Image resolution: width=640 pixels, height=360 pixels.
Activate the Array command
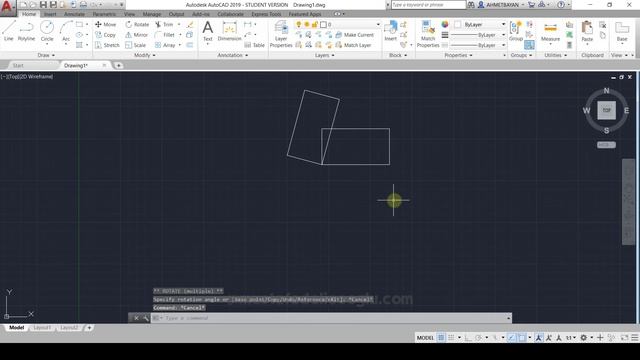pyautogui.click(x=165, y=45)
